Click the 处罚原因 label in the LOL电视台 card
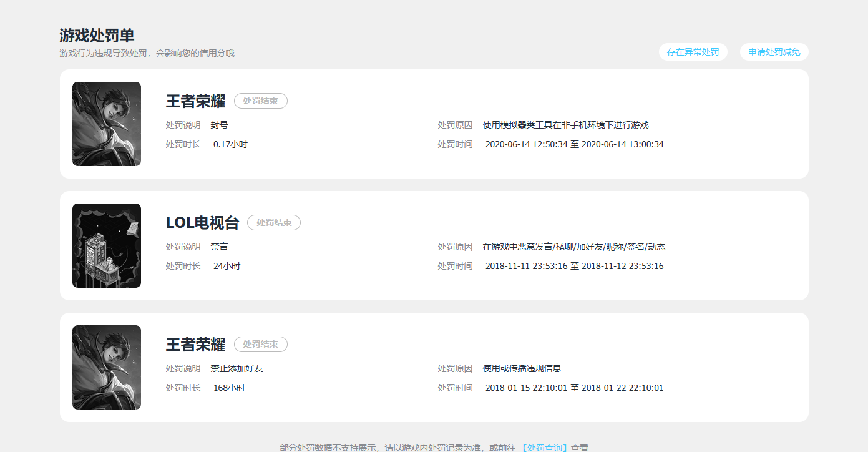 point(456,247)
